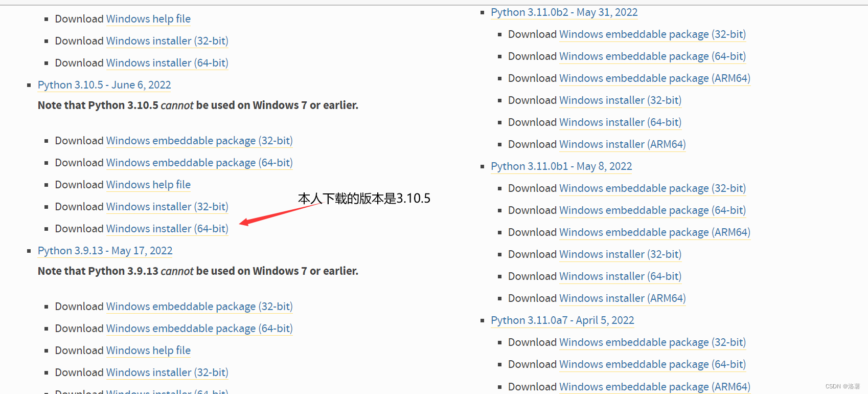Get Python 3.9.13 embeddable package (64-bit)
868x394 pixels.
click(x=199, y=329)
